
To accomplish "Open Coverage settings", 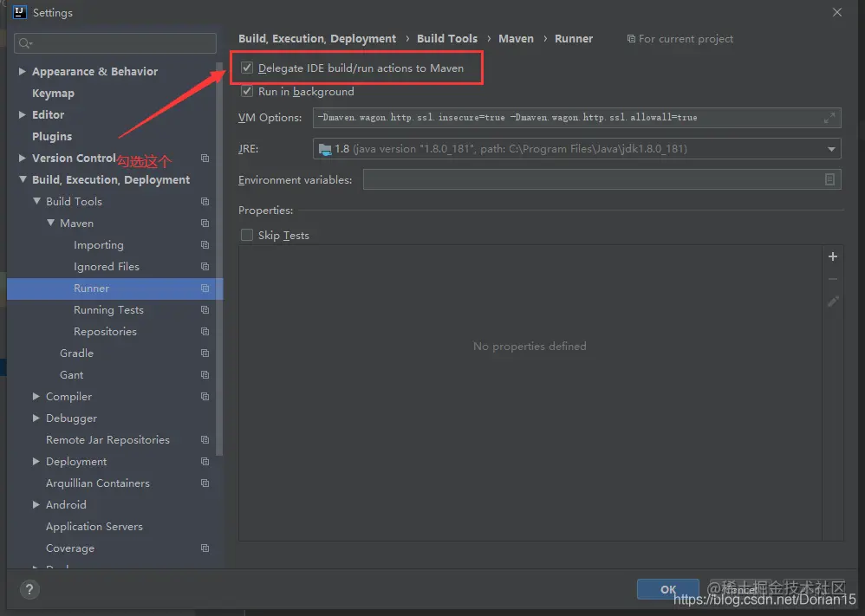I will (70, 548).
